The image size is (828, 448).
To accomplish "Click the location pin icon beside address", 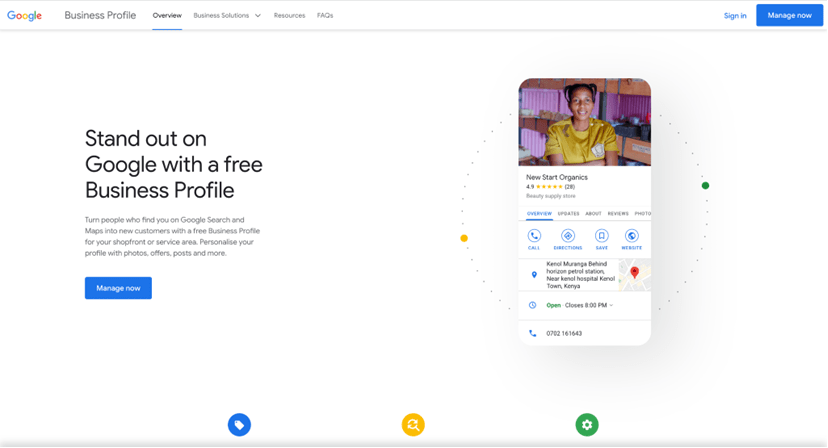I will (534, 275).
